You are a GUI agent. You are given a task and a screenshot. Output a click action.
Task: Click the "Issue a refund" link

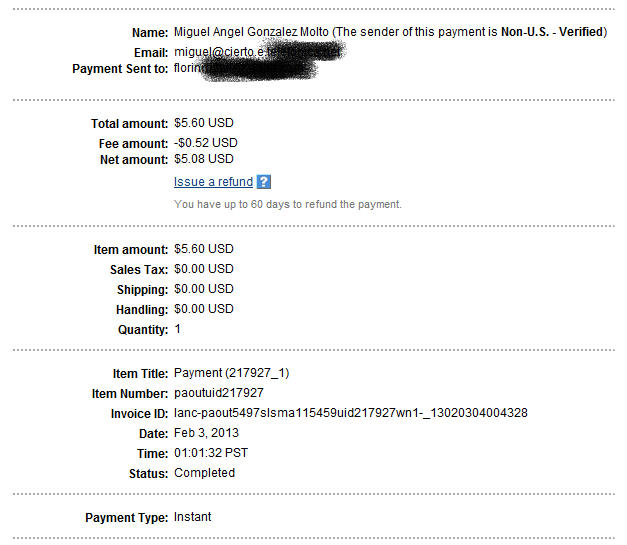pos(213,182)
